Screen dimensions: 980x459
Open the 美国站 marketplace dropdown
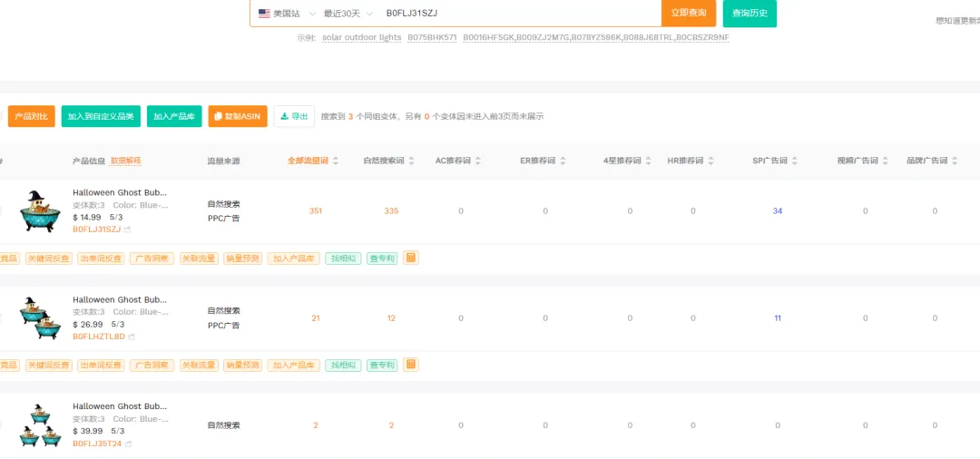coord(287,13)
